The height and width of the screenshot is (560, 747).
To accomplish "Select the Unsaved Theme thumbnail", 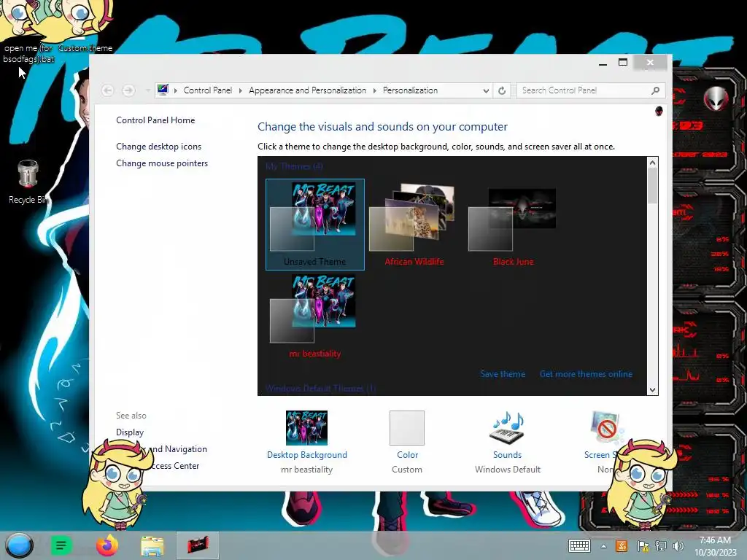I will (315, 225).
